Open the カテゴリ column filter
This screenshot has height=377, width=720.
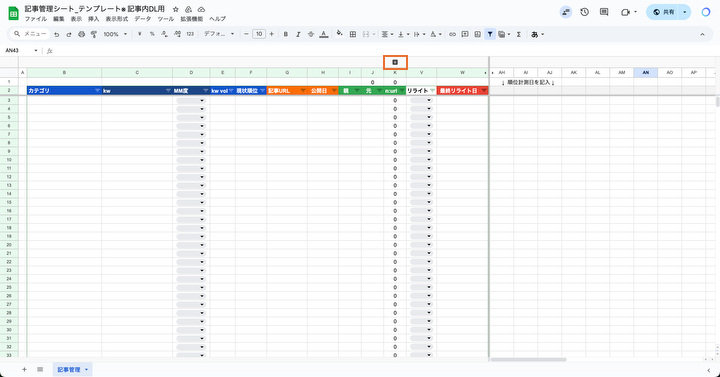tap(97, 91)
